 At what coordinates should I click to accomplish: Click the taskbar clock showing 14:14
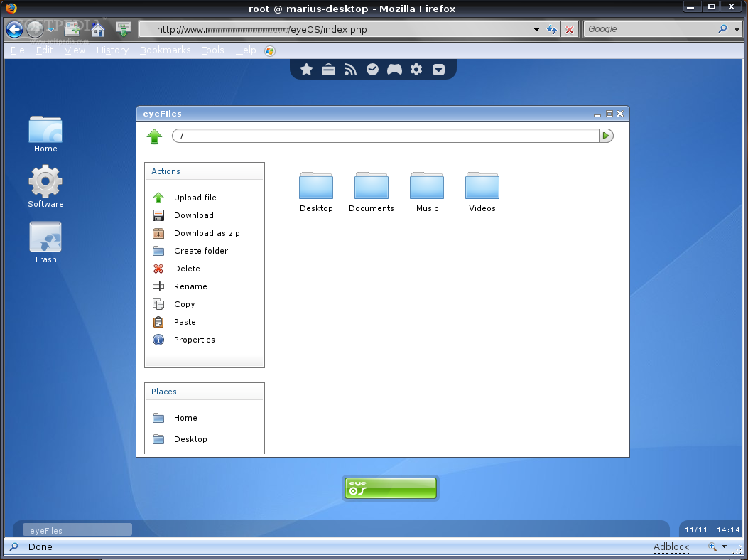[728, 530]
